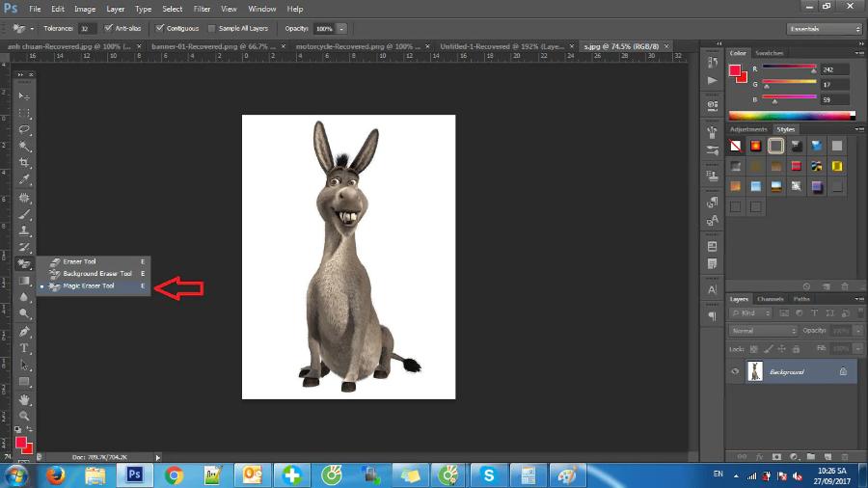Enable Sample All Layers checkbox

click(x=211, y=28)
